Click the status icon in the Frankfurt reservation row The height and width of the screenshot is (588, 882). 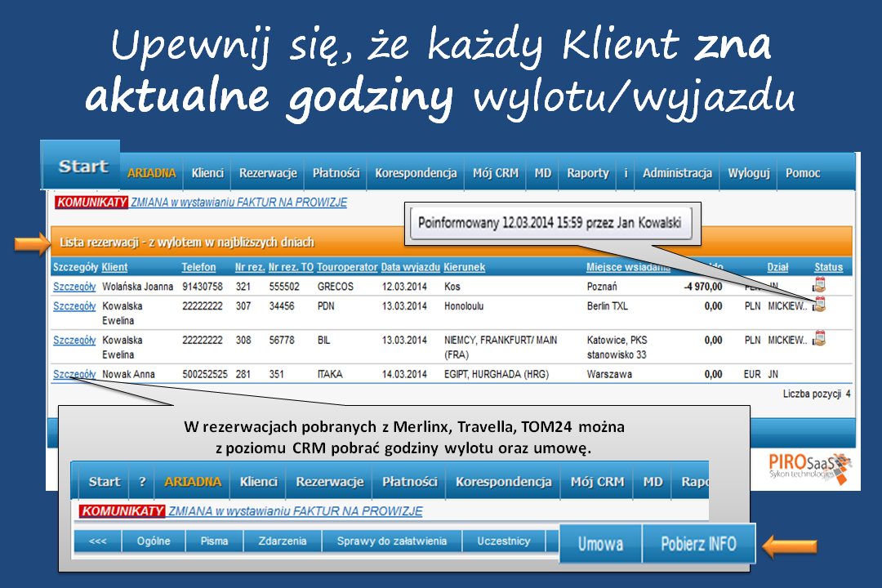pyautogui.click(x=820, y=338)
